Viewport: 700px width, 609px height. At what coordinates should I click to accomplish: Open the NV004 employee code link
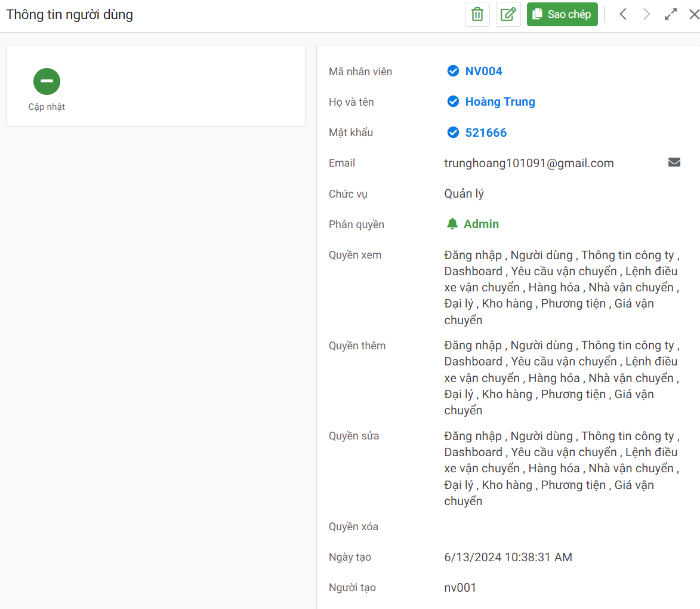[483, 71]
